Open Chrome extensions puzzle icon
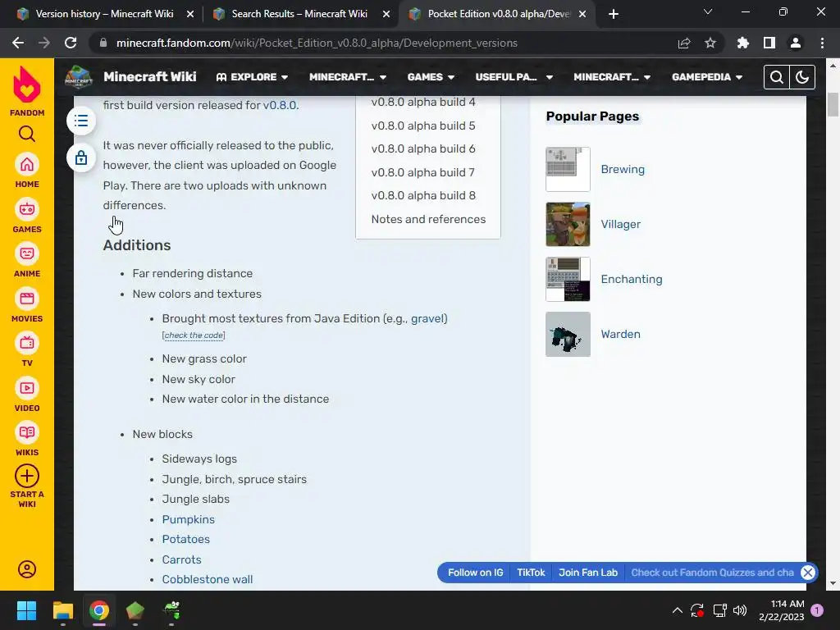 (x=742, y=43)
